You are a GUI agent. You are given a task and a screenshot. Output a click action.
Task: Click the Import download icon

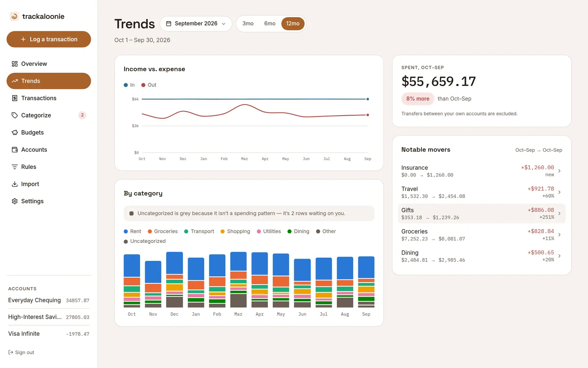tap(15, 184)
